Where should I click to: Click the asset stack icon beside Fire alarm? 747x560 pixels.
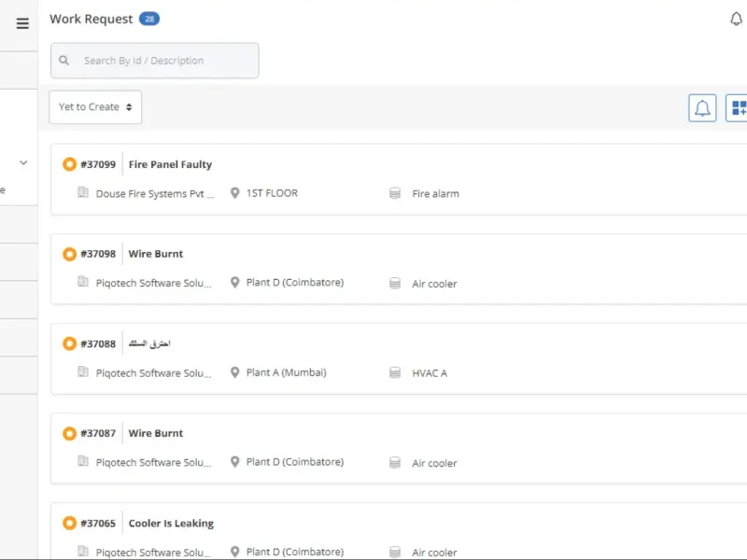[x=395, y=193]
